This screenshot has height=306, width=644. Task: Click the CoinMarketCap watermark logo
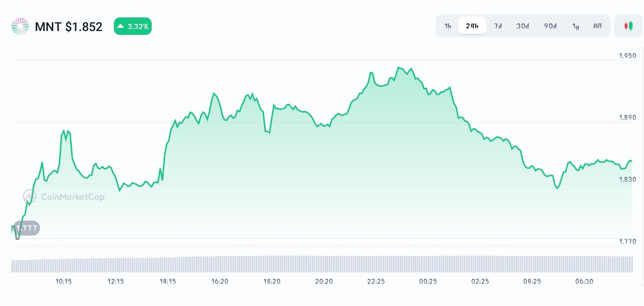click(x=64, y=196)
